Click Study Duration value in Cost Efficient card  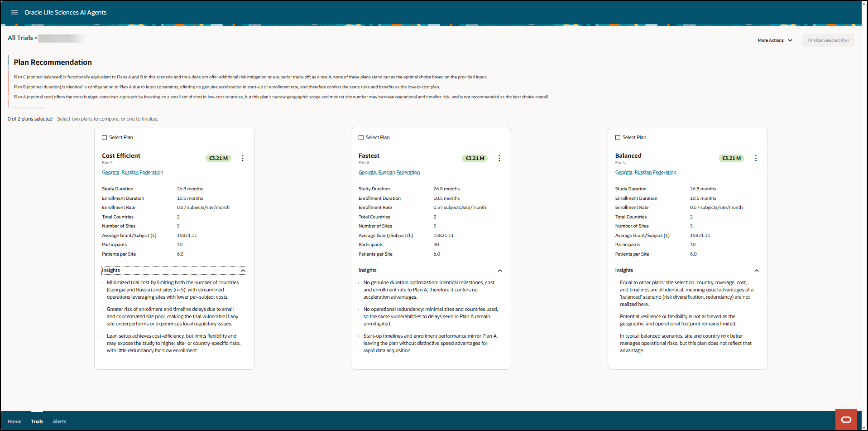(x=190, y=189)
